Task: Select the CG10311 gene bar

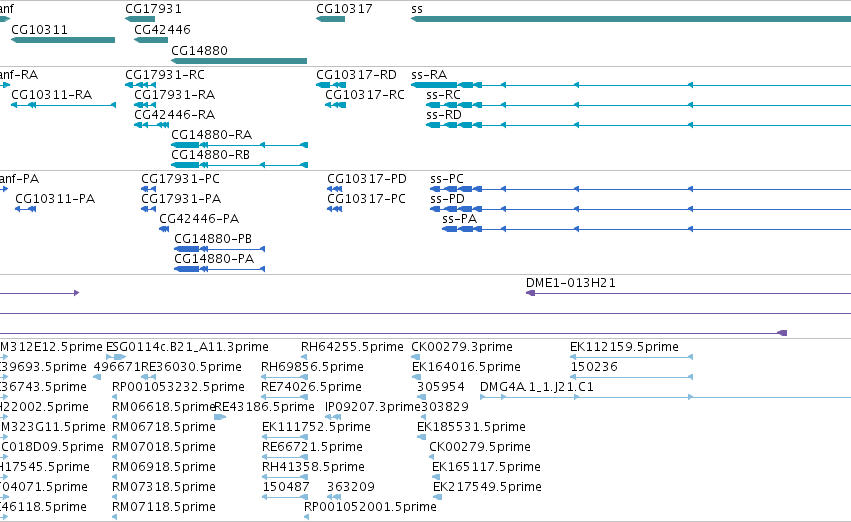Action: [63, 40]
